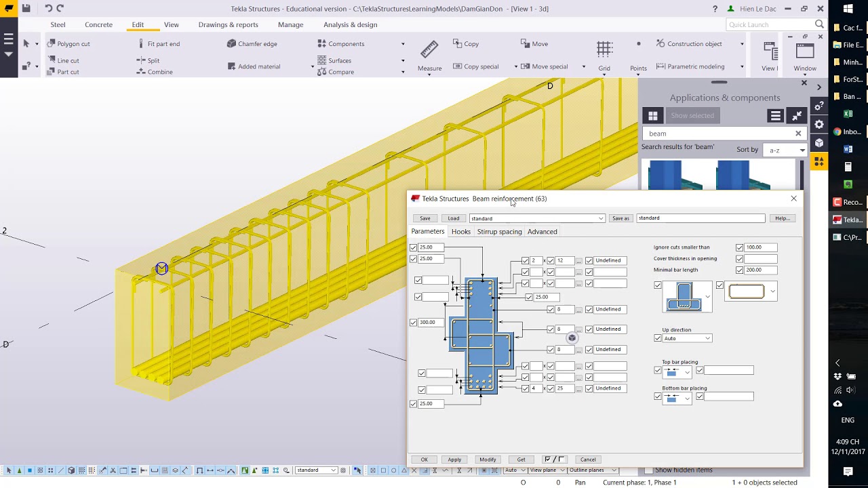Open the Sort by a-z dropdown
The image size is (868, 488).
click(x=784, y=150)
